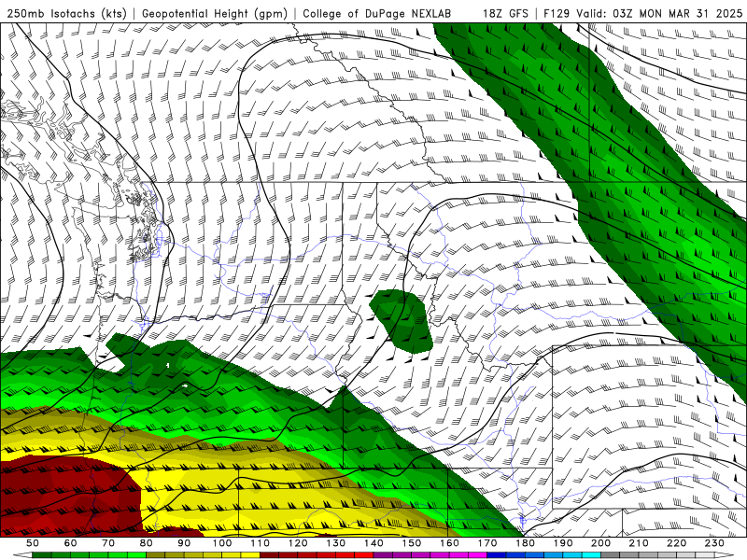Click the darkest green legend swatch below 50
The width and height of the screenshot is (747, 560).
(42, 555)
